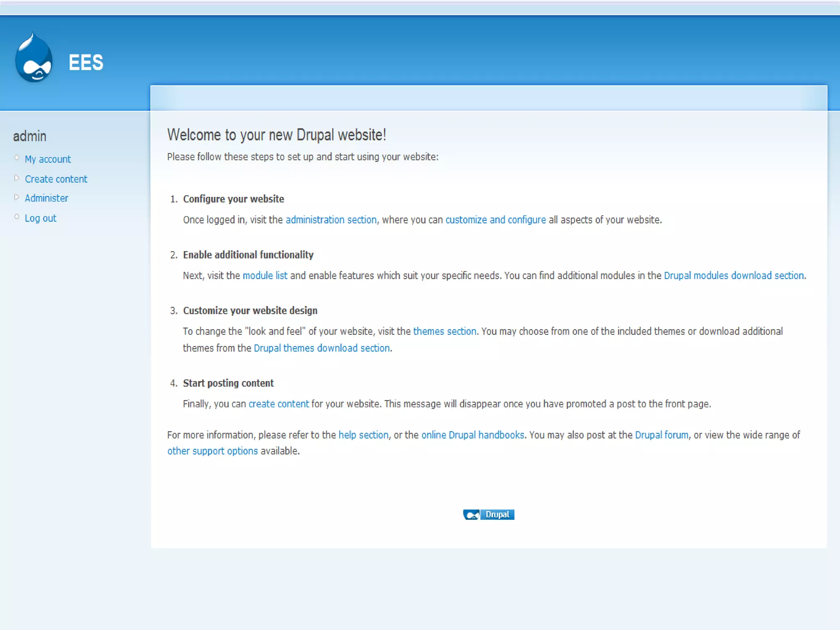The height and width of the screenshot is (630, 840).
Task: Expand the Create content menu arrow
Action: coord(16,178)
